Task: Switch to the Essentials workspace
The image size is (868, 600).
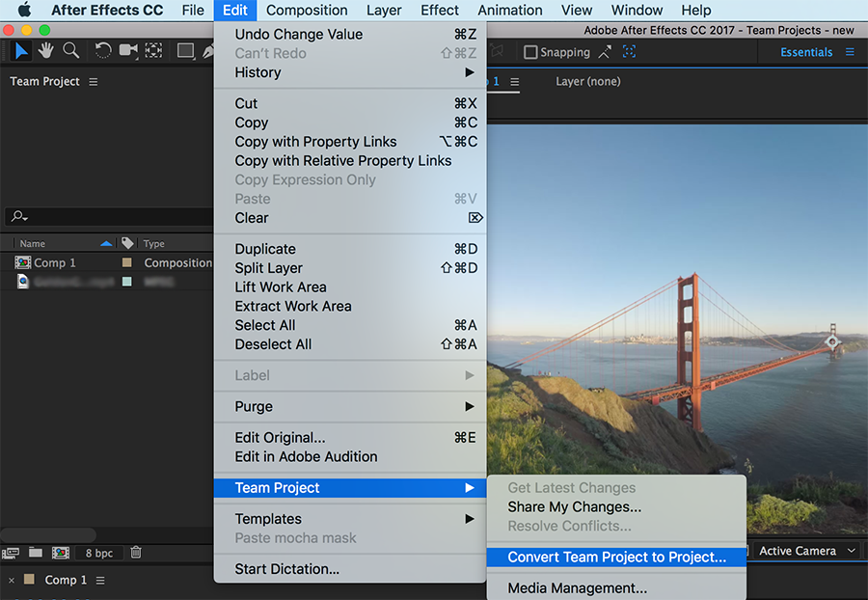Action: [806, 52]
